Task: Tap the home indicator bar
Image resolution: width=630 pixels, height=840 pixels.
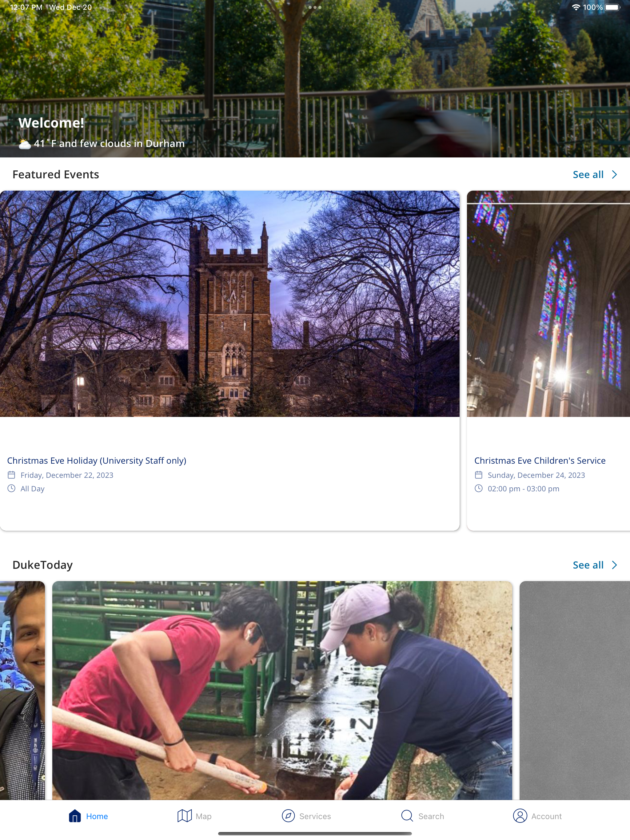Action: coord(315,834)
